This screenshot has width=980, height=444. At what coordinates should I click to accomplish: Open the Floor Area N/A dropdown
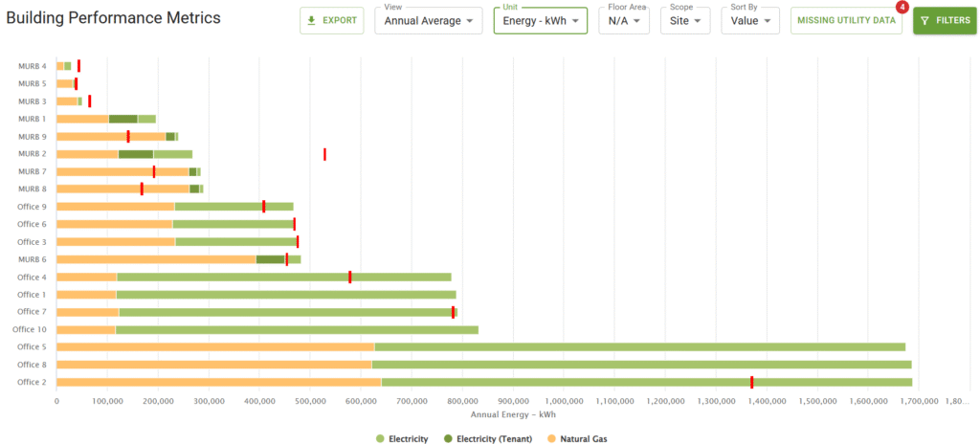pos(623,20)
